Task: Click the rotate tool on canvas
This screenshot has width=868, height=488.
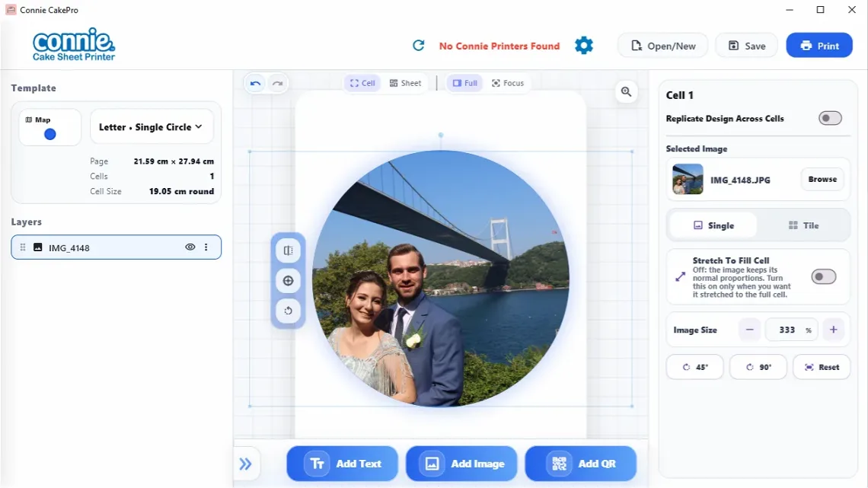Action: pyautogui.click(x=289, y=311)
